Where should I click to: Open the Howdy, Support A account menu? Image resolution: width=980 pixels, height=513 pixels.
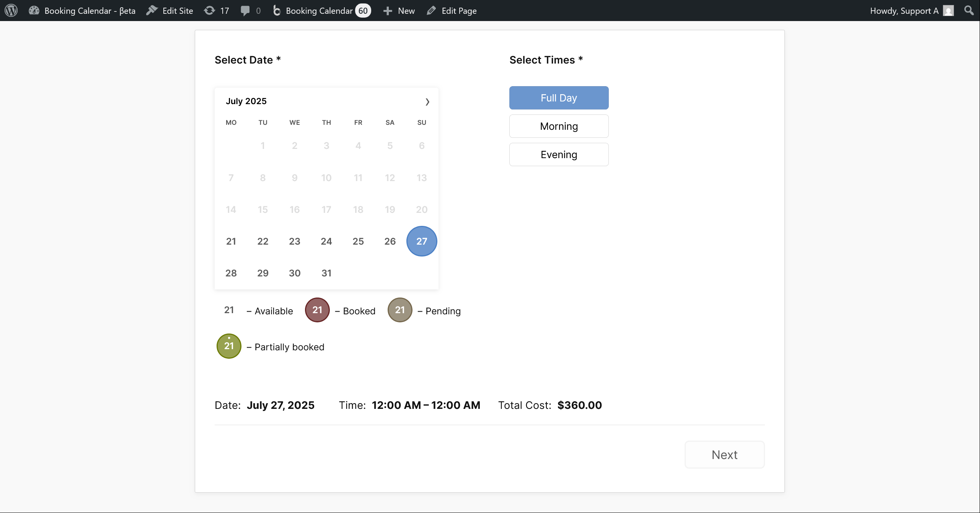coord(912,11)
